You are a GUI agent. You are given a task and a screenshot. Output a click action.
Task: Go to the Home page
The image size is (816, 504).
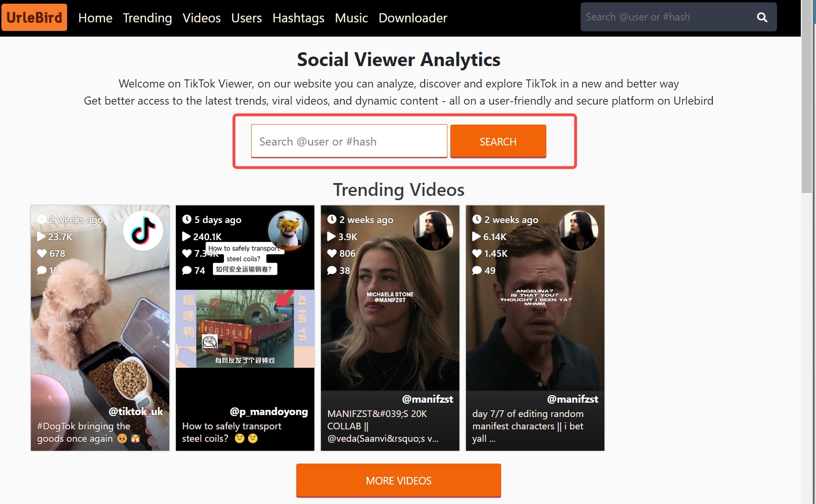tap(95, 18)
